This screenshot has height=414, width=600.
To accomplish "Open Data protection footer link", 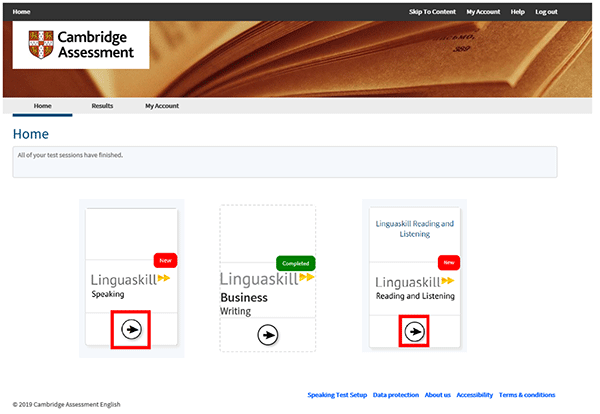I will click(396, 394).
